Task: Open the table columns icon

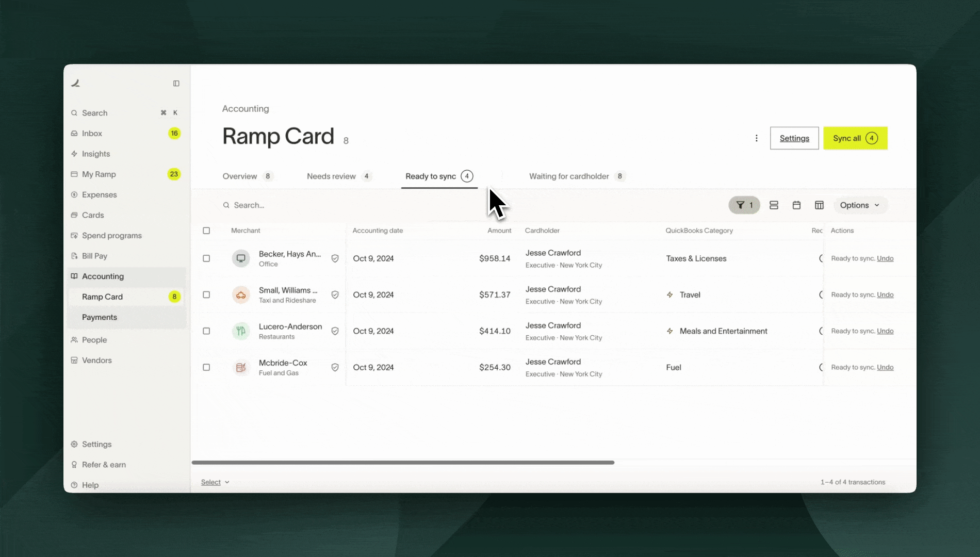Action: [x=819, y=205]
